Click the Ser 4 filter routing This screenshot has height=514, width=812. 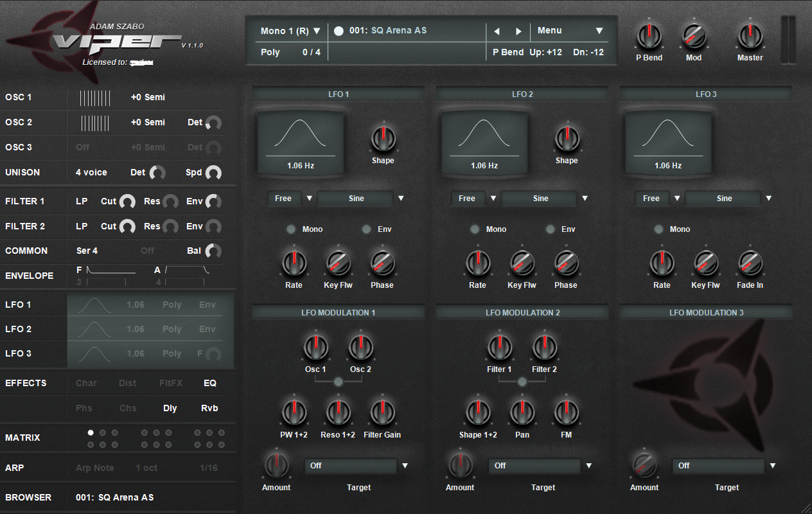(x=87, y=251)
